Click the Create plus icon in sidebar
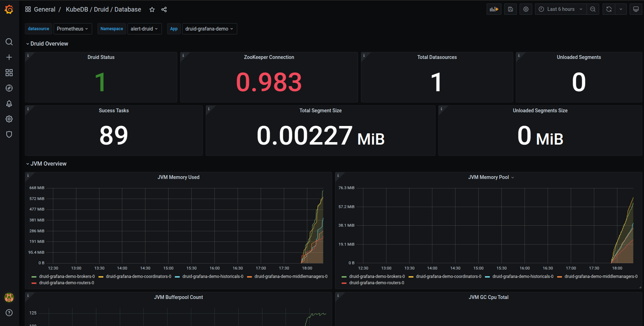Screen dimensions: 644x326 coord(9,57)
